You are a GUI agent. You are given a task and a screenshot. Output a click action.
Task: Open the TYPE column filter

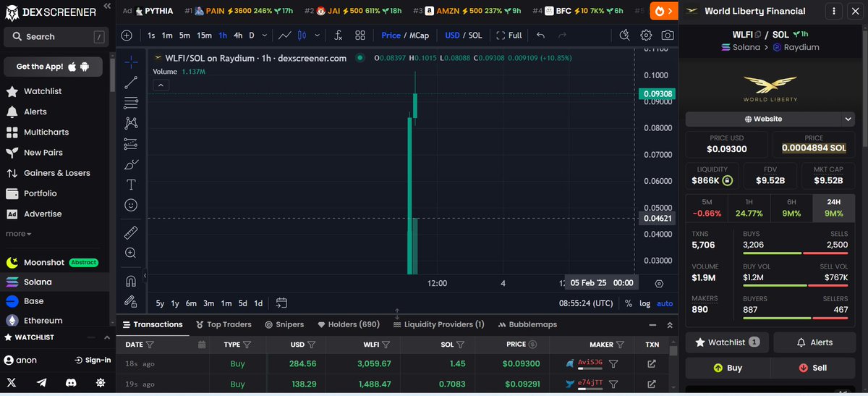point(247,345)
